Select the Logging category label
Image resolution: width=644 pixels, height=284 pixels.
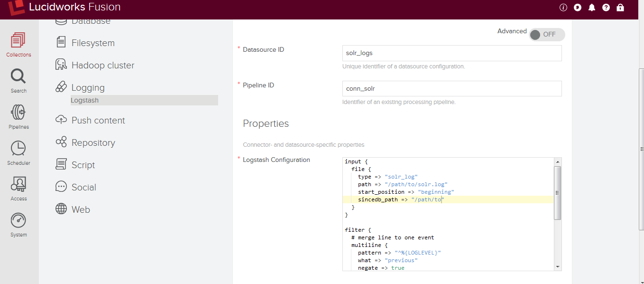coord(88,88)
